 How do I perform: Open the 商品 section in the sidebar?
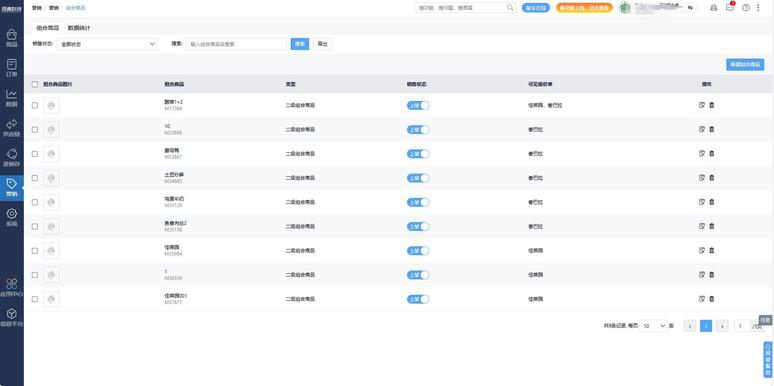coord(12,38)
